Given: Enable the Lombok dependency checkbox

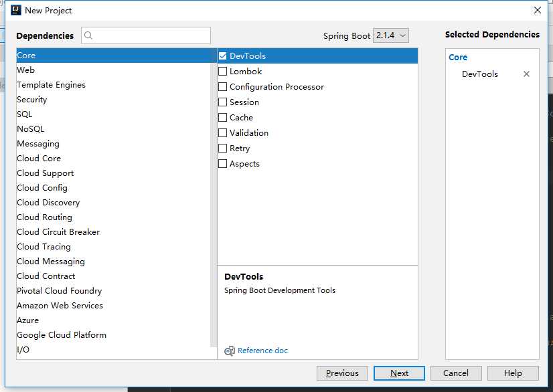Looking at the screenshot, I should [x=222, y=71].
